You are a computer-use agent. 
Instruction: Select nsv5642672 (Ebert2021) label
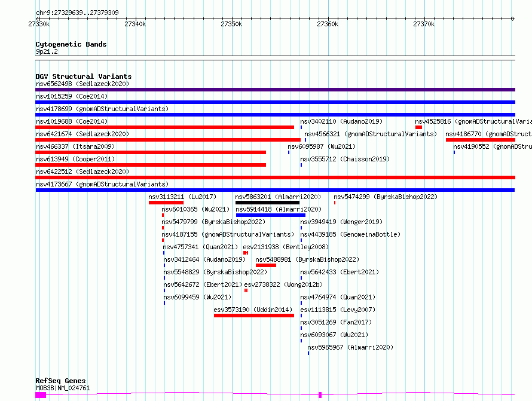pyautogui.click(x=203, y=284)
